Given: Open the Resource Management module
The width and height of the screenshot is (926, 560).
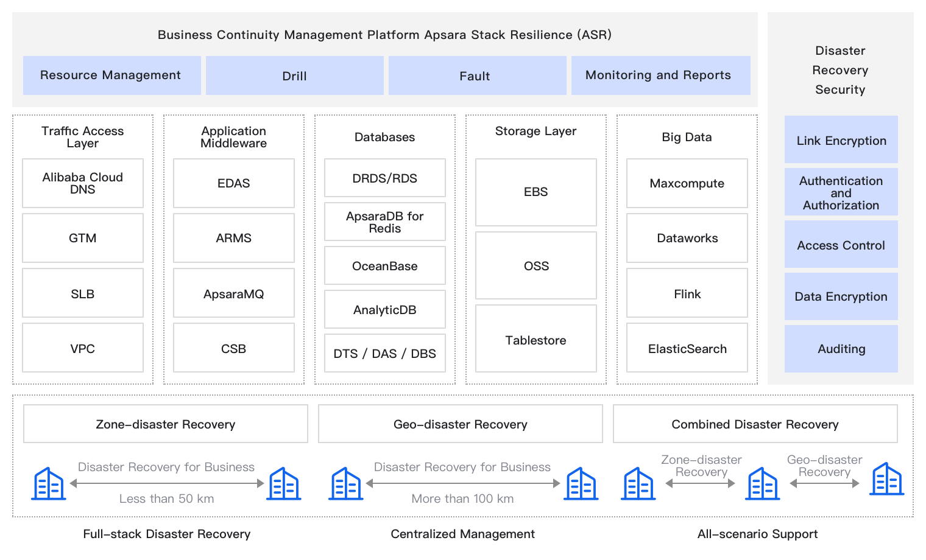Looking at the screenshot, I should pos(111,75).
